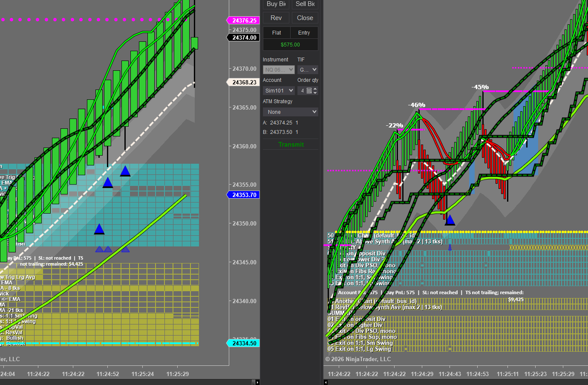Click the scroll-right arrow under left chart
The width and height of the screenshot is (588, 385).
pos(257,382)
